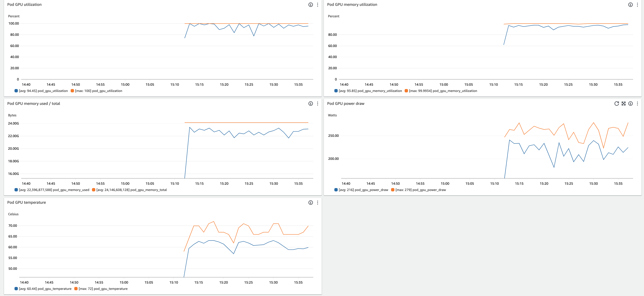Expand Pod GPU power draw widget to fullscreen
This screenshot has width=644, height=296.
pos(624,104)
